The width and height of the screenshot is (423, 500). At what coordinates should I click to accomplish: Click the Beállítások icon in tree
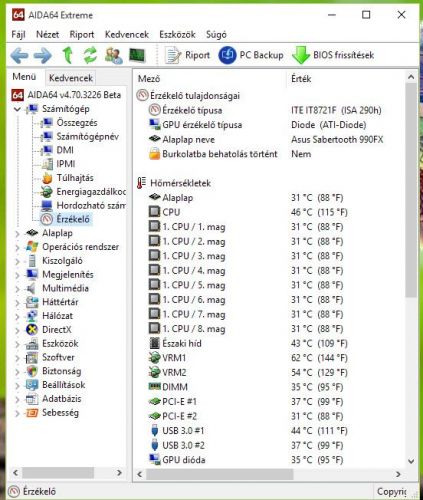32,385
